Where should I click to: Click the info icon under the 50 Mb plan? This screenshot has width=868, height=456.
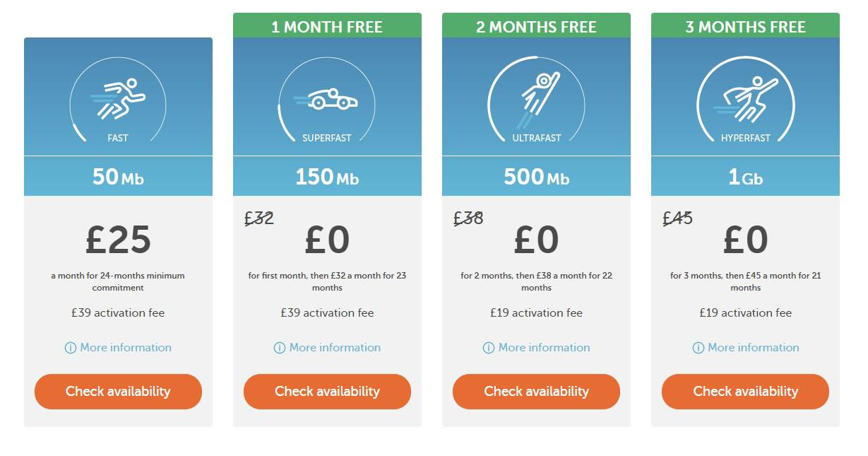(71, 348)
